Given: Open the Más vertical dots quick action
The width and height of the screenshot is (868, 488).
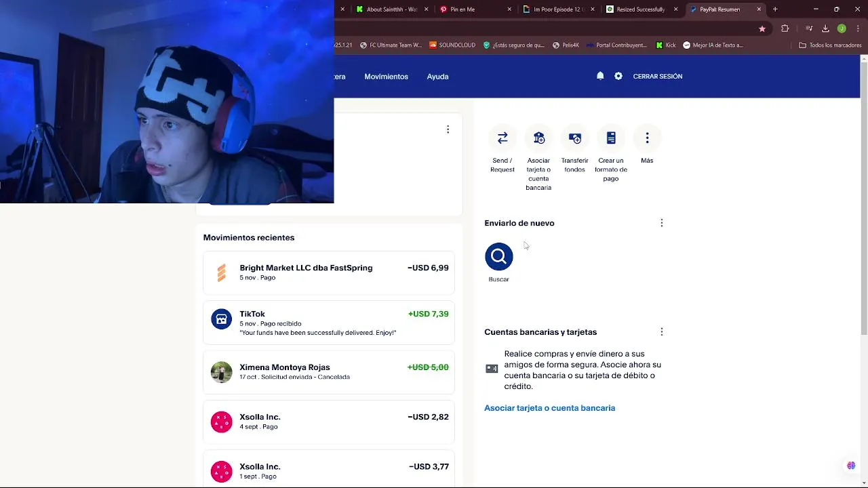Looking at the screenshot, I should [x=647, y=138].
